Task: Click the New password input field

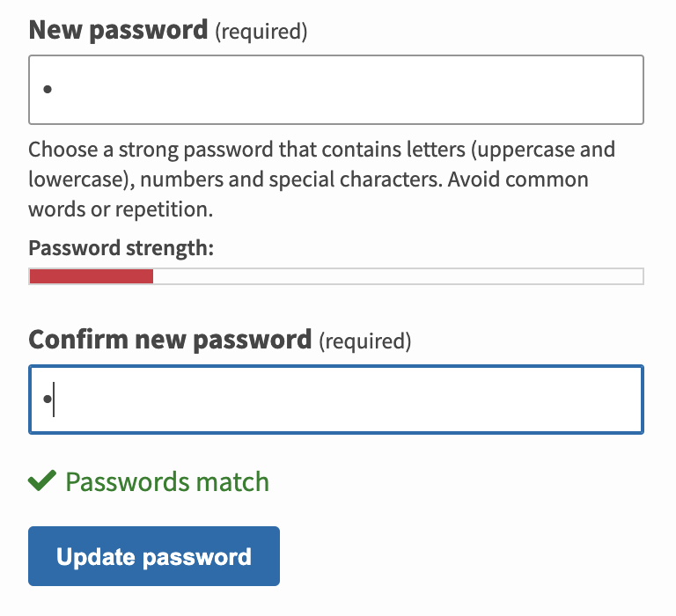Action: click(336, 90)
